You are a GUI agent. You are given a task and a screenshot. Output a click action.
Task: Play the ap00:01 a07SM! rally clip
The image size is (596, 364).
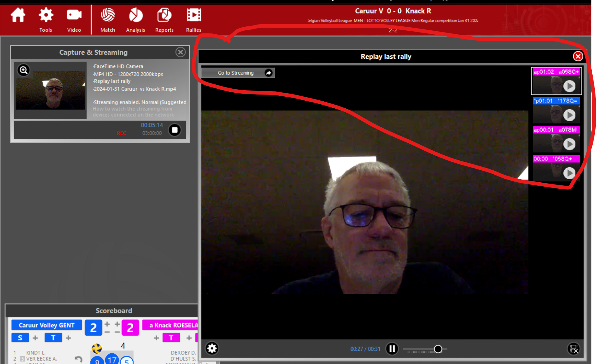click(569, 144)
